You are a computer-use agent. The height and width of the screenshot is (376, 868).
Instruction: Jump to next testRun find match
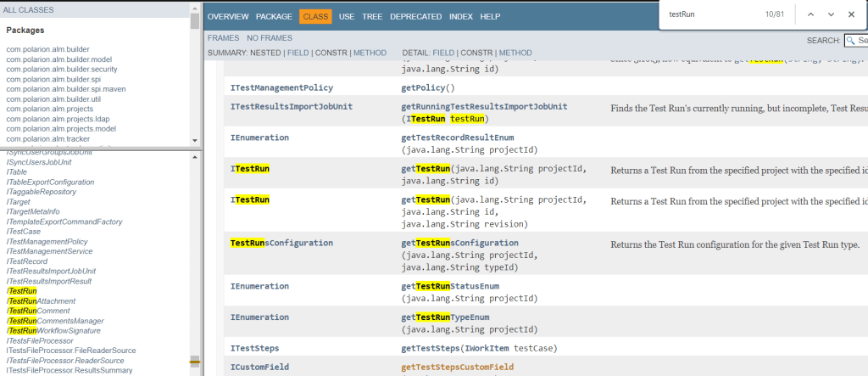[831, 14]
